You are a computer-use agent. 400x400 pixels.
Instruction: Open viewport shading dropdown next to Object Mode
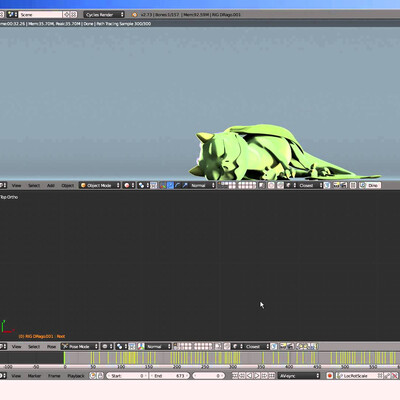coord(129,185)
